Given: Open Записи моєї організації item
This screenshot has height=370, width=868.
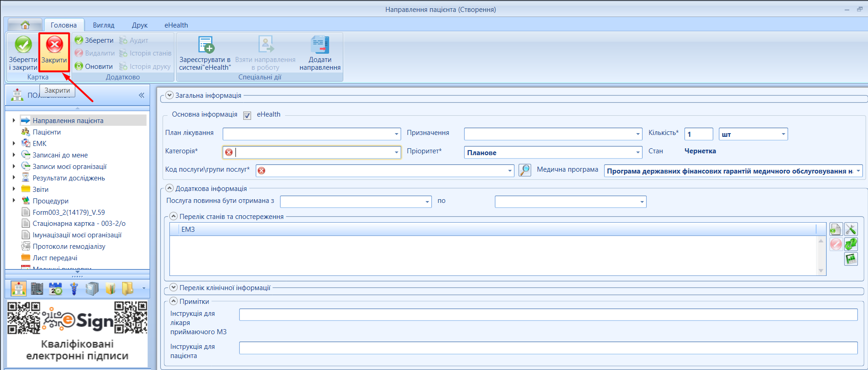Looking at the screenshot, I should [x=69, y=166].
